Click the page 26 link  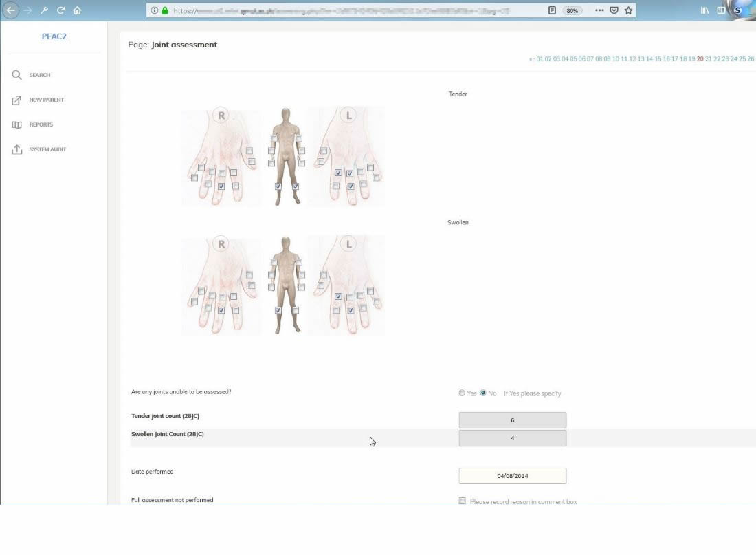[x=751, y=59]
